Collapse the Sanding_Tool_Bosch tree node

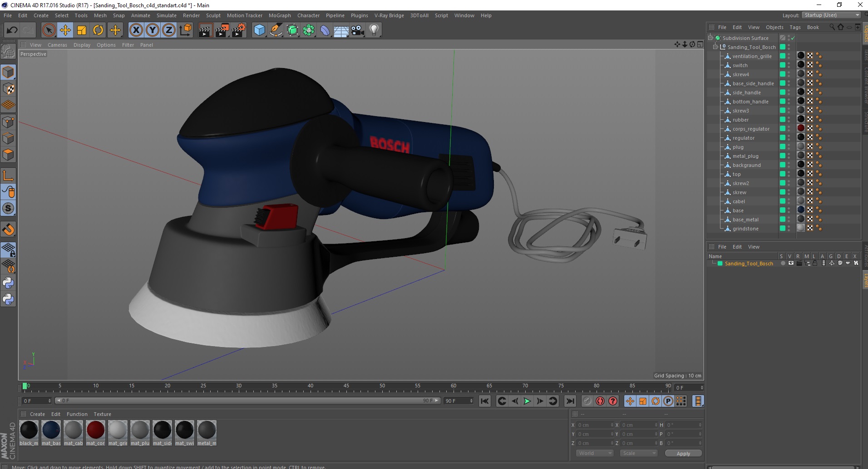coord(715,47)
